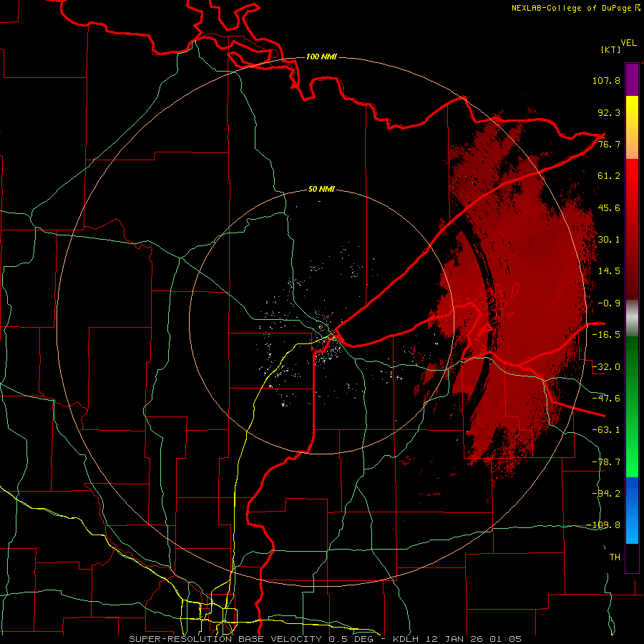Viewport: 644px width, 644px height.
Task: Pick the gray band near zero velocity
Action: (x=632, y=318)
